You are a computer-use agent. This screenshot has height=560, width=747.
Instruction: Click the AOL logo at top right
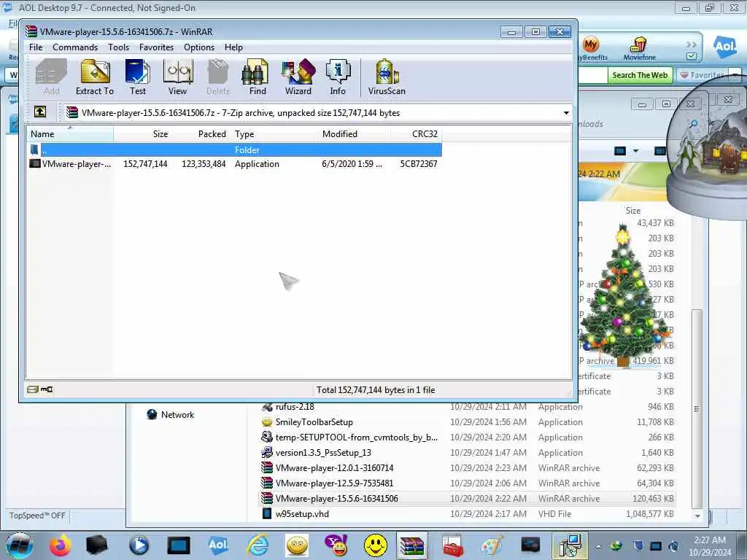pos(724,47)
